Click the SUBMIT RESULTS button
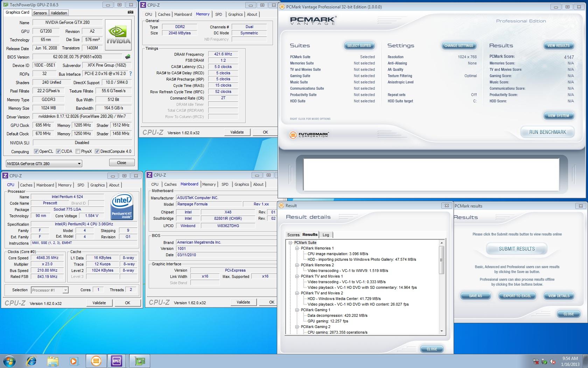588x368 pixels. coord(517,249)
